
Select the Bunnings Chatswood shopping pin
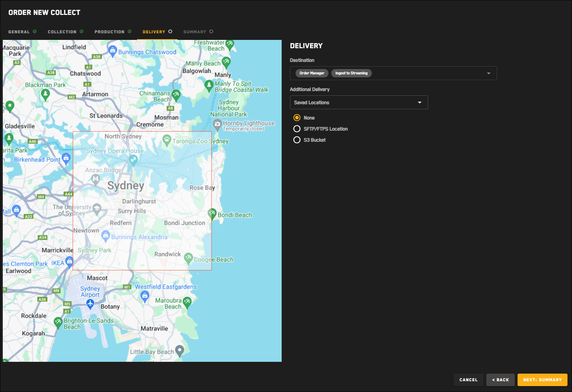coord(112,51)
